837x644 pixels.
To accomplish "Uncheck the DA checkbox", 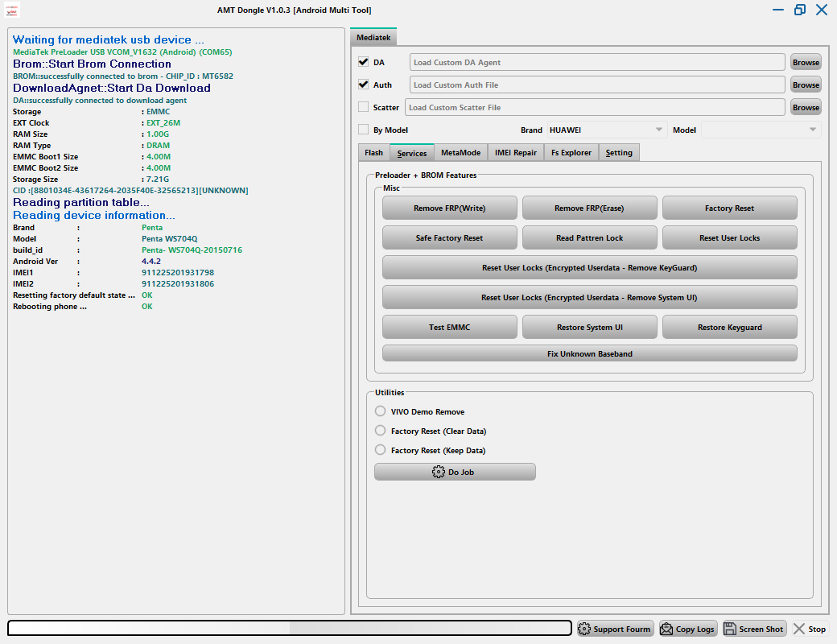I will pyautogui.click(x=364, y=62).
